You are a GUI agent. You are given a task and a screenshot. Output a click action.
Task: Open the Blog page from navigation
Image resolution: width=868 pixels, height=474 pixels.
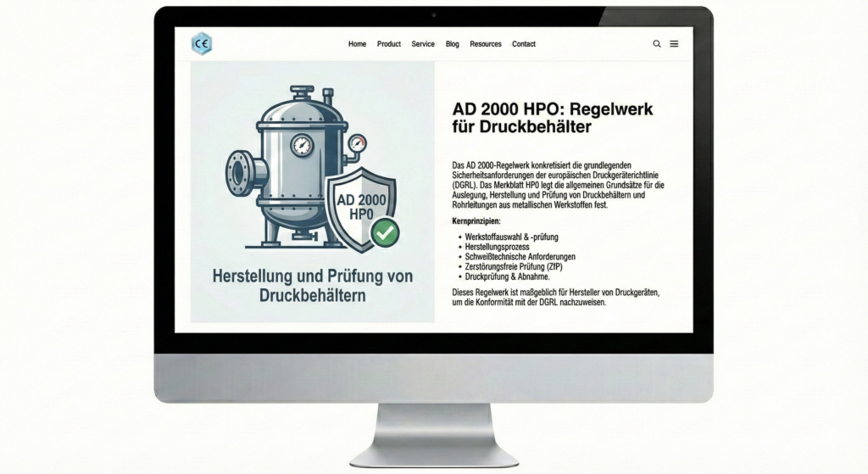[x=453, y=44]
